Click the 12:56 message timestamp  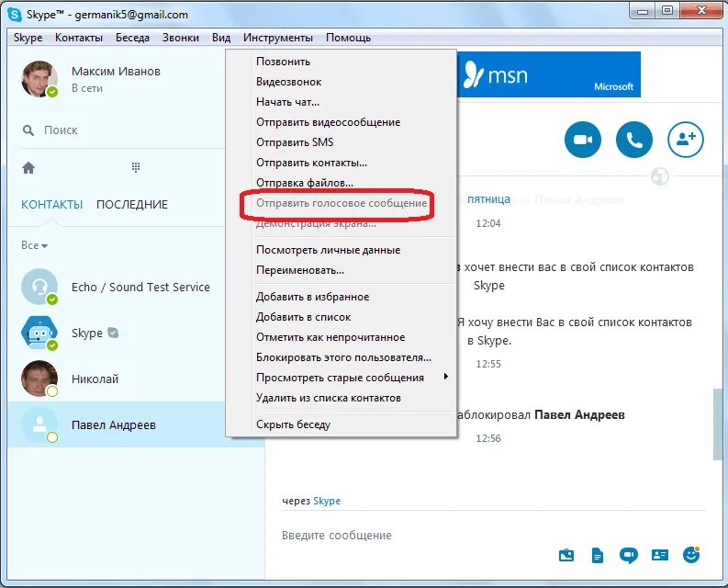pyautogui.click(x=488, y=438)
